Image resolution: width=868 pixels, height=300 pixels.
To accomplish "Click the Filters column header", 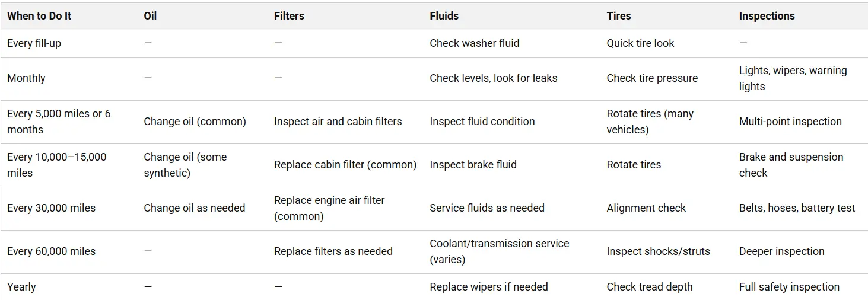I will (x=289, y=16).
